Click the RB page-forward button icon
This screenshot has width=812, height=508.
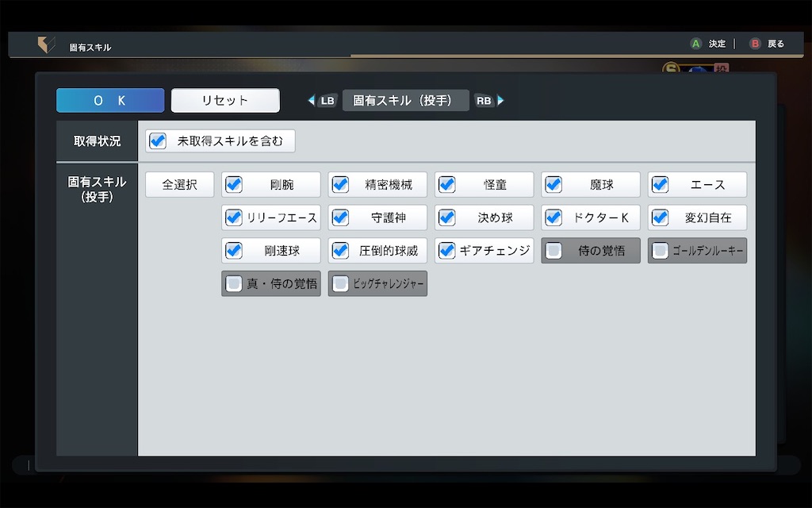(x=485, y=100)
